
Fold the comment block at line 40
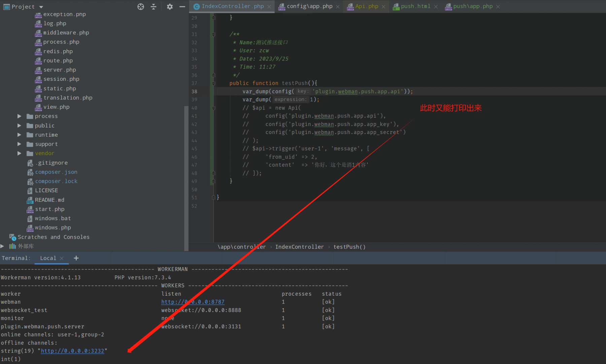[x=213, y=108]
